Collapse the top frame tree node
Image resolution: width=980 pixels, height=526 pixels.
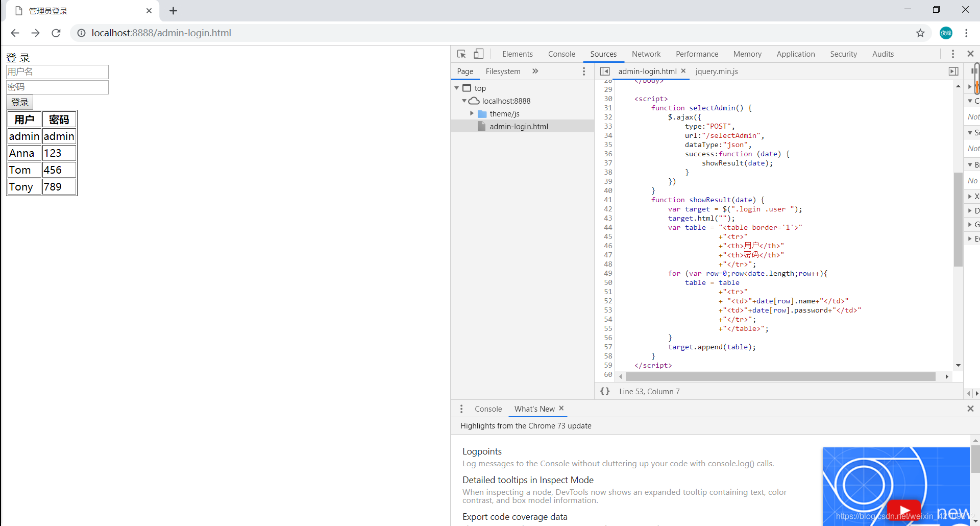point(457,88)
